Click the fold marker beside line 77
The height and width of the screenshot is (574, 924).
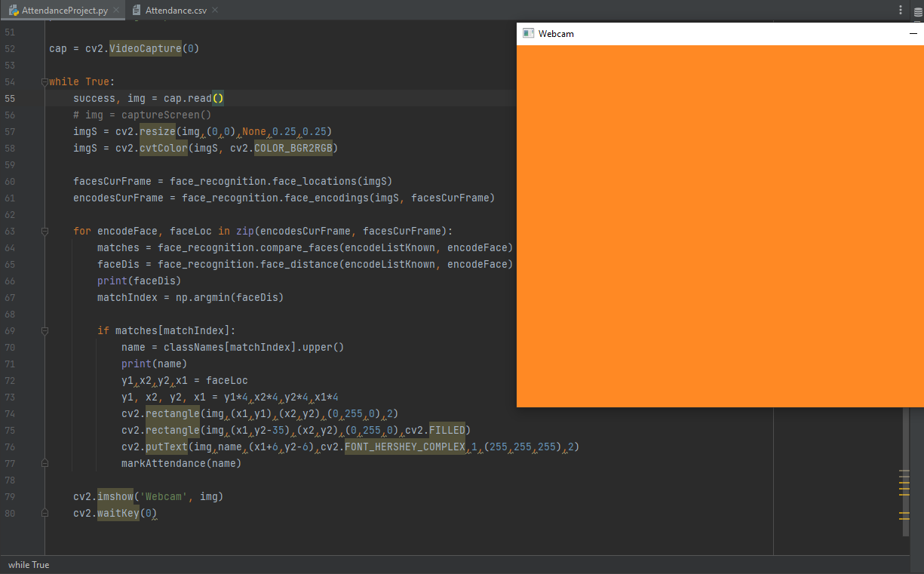[x=45, y=462]
